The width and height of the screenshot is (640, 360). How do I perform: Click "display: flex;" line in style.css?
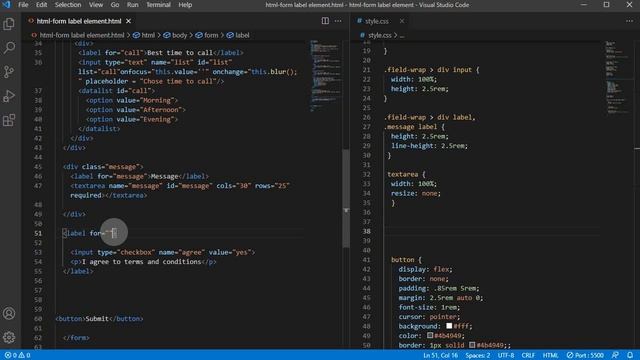coord(425,269)
